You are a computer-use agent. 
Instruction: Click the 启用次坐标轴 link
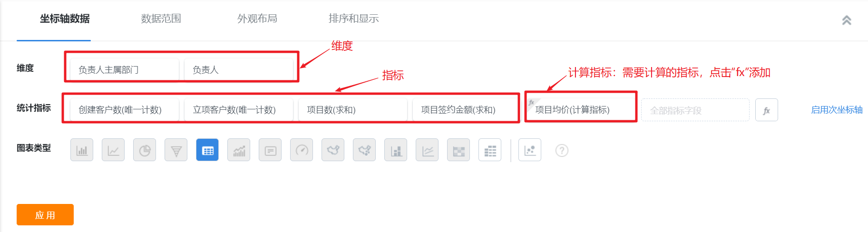[x=837, y=110]
